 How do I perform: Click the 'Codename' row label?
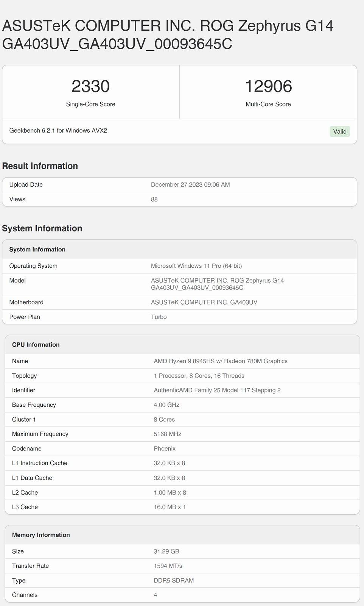27,449
